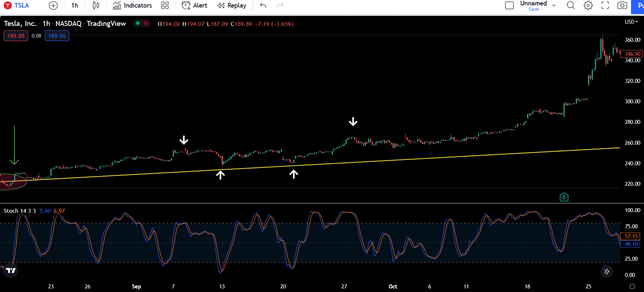Image resolution: width=644 pixels, height=292 pixels.
Task: Click the earnings E marker
Action: pos(564,197)
